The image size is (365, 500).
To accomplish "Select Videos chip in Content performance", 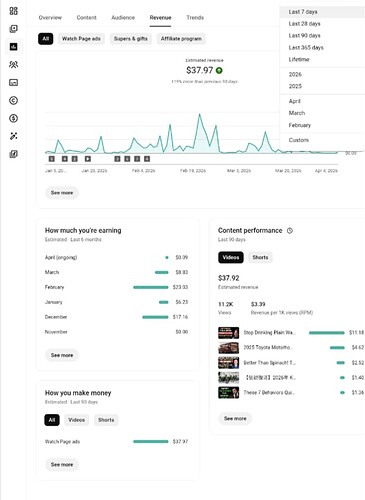I will [231, 257].
